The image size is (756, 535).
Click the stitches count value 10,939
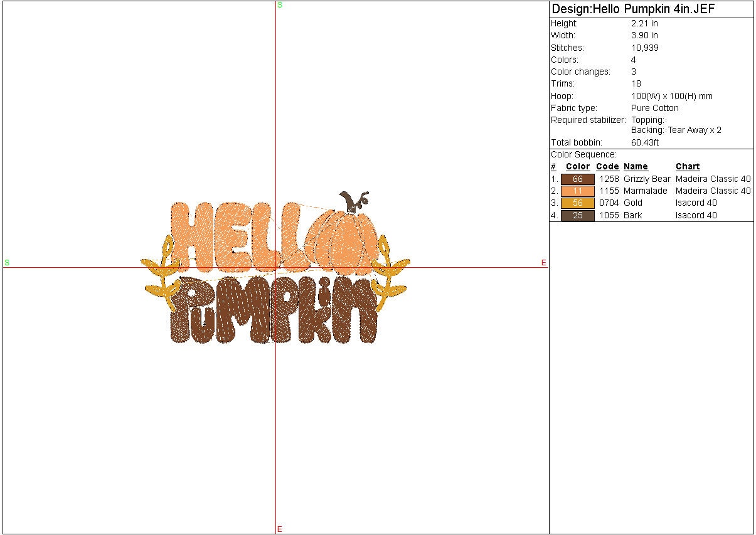click(644, 48)
